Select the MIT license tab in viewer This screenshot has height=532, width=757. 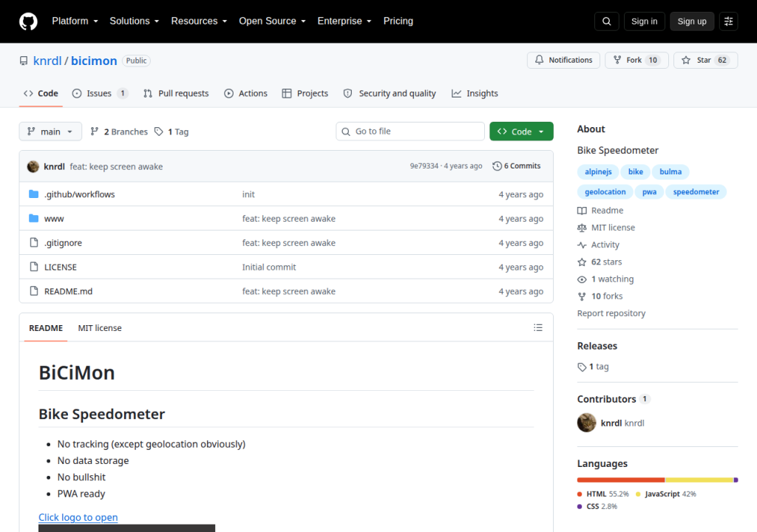(x=100, y=328)
